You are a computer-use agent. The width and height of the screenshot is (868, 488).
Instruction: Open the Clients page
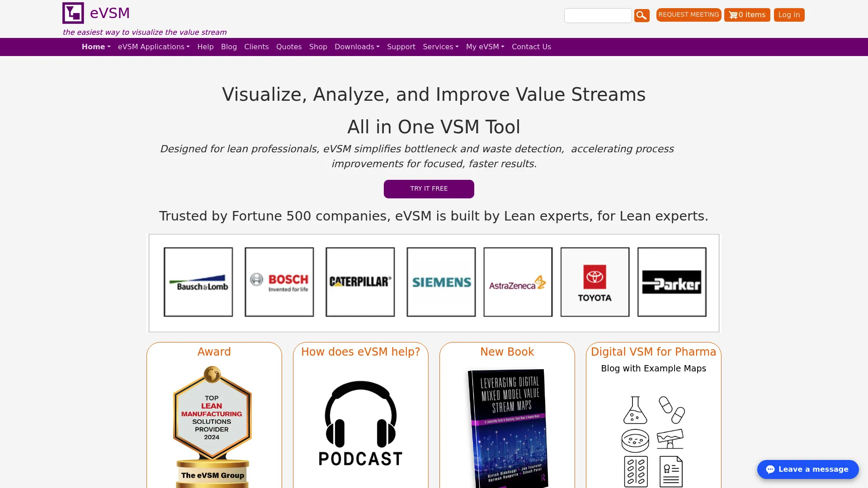(x=256, y=47)
